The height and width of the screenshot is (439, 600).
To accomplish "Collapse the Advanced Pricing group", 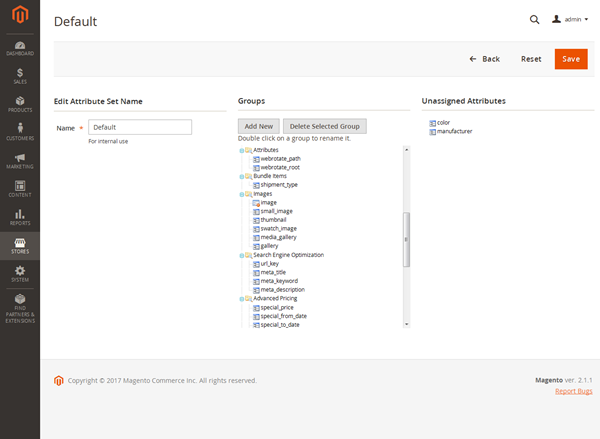I will (x=242, y=299).
